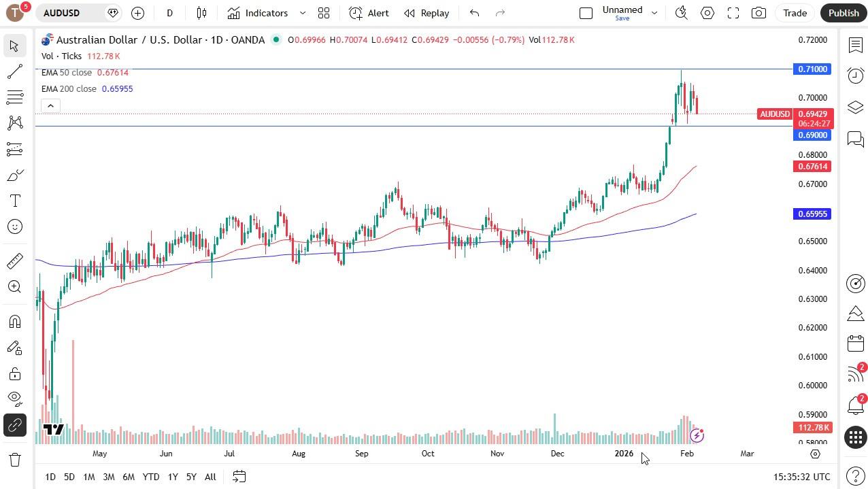Click the Publish button

(844, 13)
